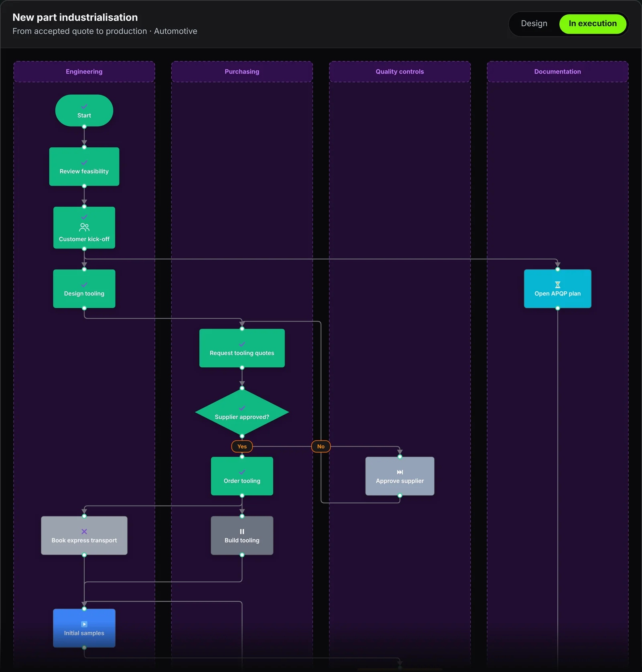Click the skip icon on Approve supplier

pyautogui.click(x=400, y=472)
